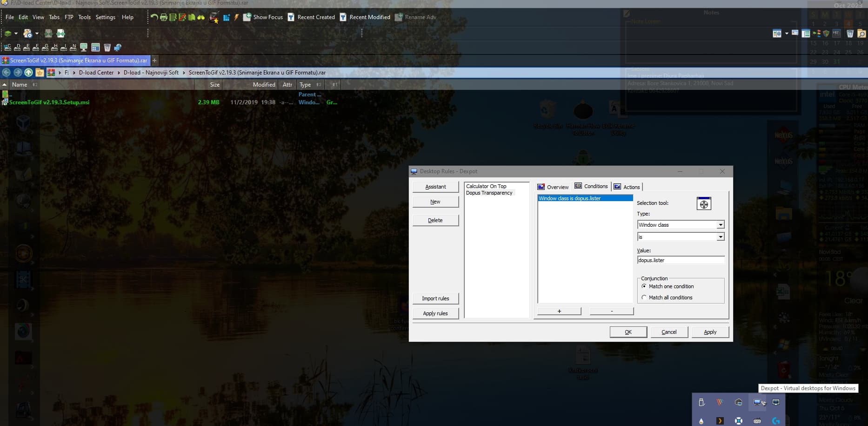This screenshot has height=426, width=868.
Task: Switch to the Actions tab
Action: [627, 187]
